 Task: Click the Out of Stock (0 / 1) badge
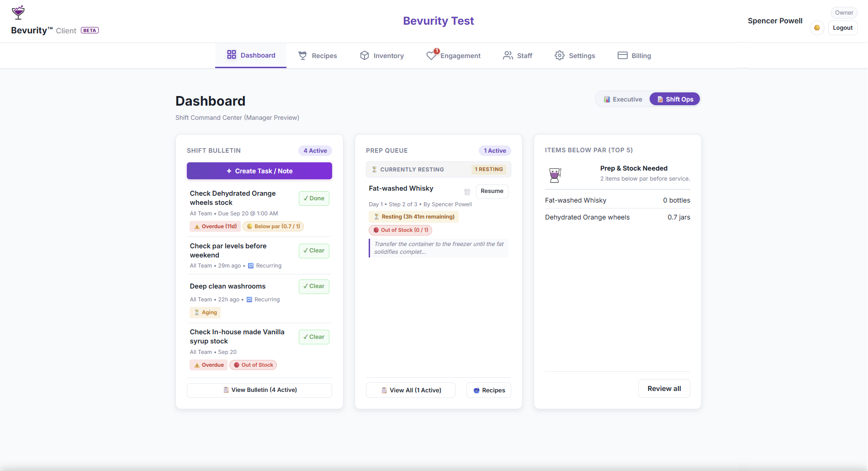pos(400,230)
